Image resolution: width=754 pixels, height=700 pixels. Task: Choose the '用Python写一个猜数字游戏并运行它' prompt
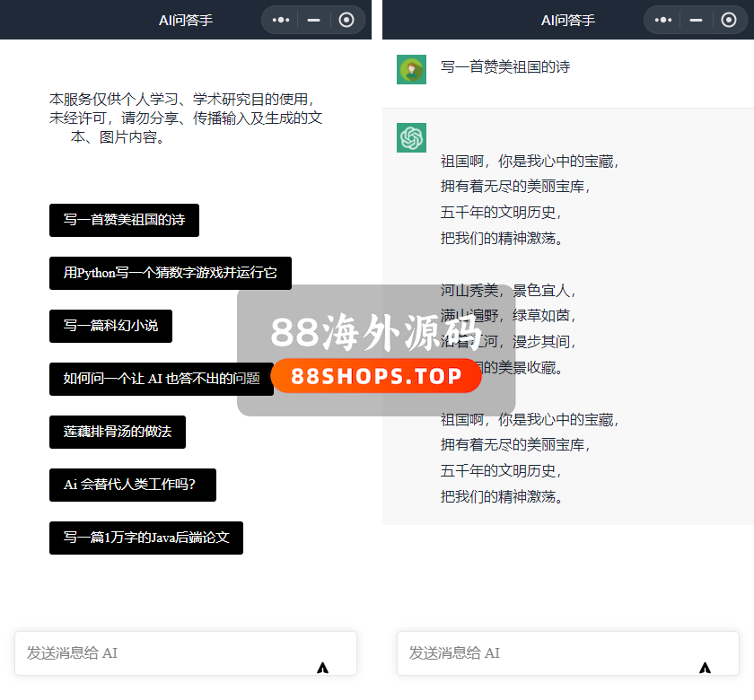tap(170, 273)
